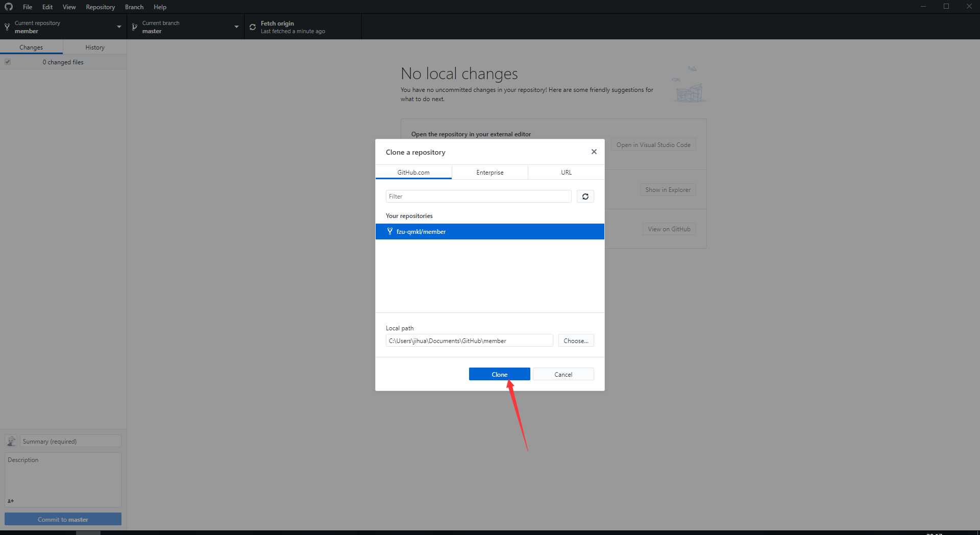The height and width of the screenshot is (535, 980).
Task: Open the Help menu
Action: pos(160,7)
